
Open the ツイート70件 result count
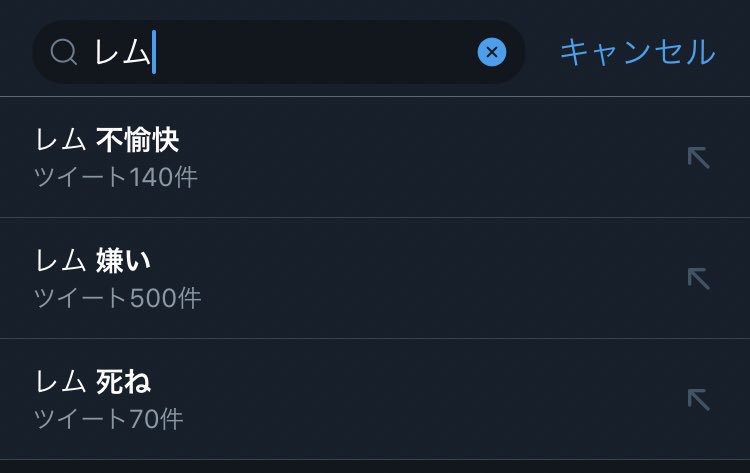108,418
